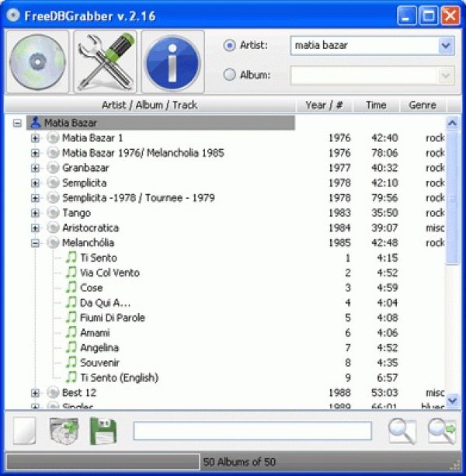Select the Ti Sento (English) track
This screenshot has width=466, height=476.
(x=120, y=377)
